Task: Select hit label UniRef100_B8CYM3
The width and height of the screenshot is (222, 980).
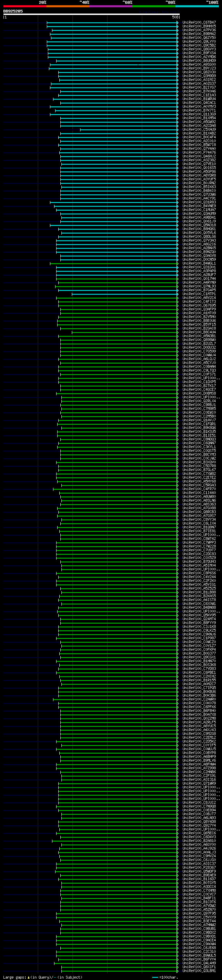Action: 199,454
